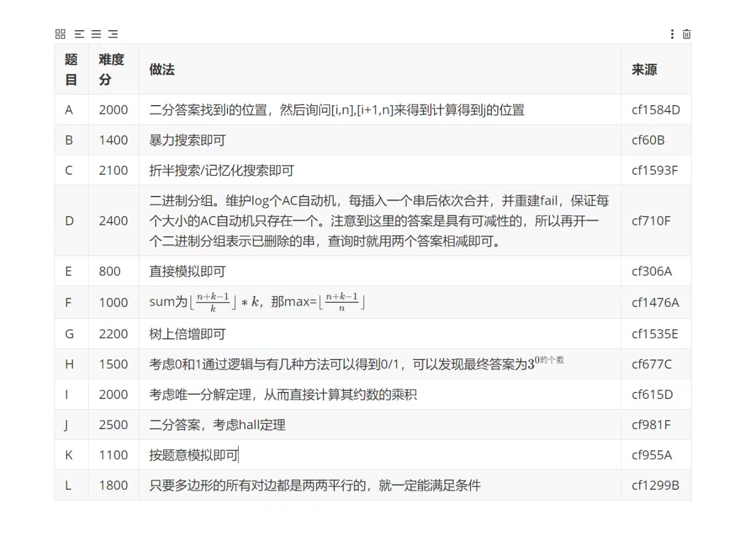Click the difficulty 2400 cell
The height and width of the screenshot is (546, 756).
click(x=113, y=221)
